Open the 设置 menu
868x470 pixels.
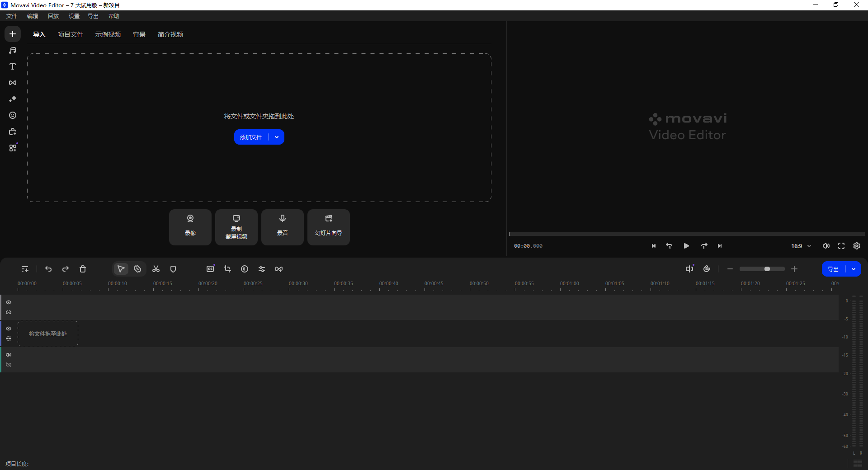(74, 16)
